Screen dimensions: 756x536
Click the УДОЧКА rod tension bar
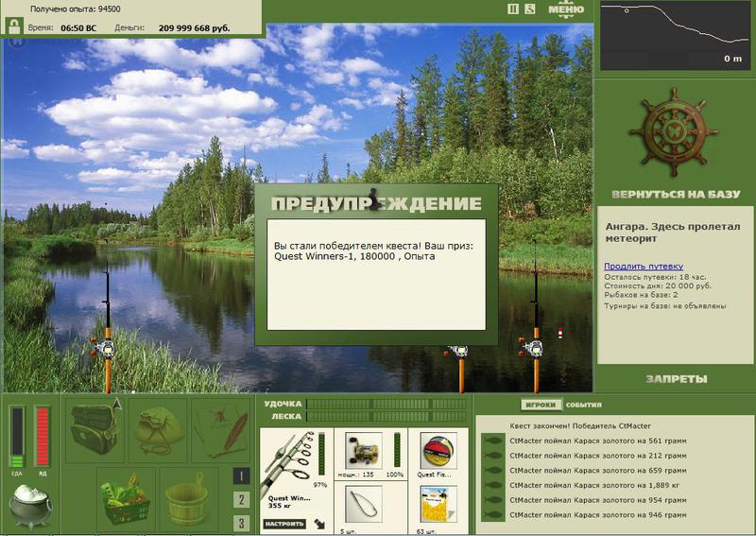point(387,404)
